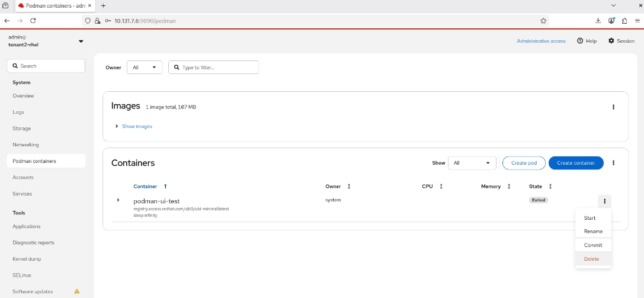The width and height of the screenshot is (644, 298).
Task: Open Kernel dump in the sidebar
Action: 46,259
